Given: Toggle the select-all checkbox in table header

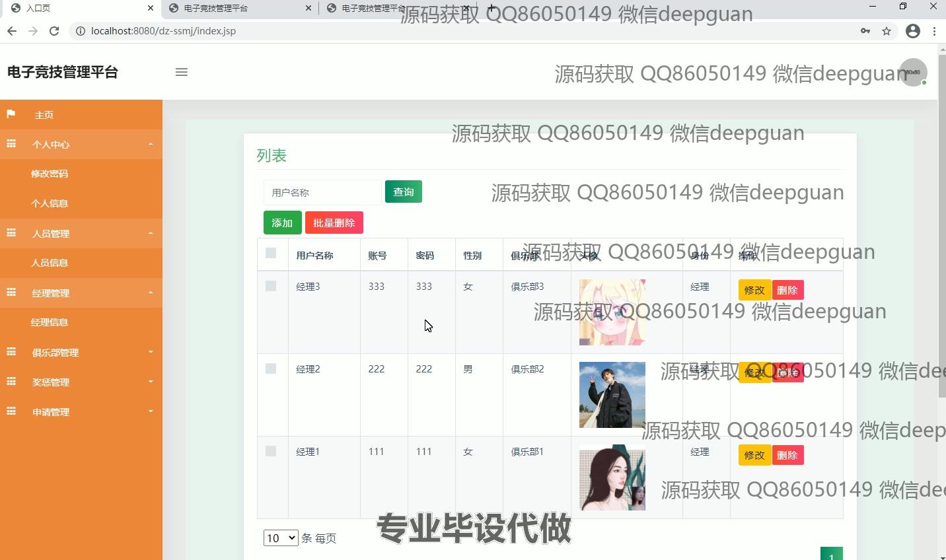Looking at the screenshot, I should tap(272, 252).
